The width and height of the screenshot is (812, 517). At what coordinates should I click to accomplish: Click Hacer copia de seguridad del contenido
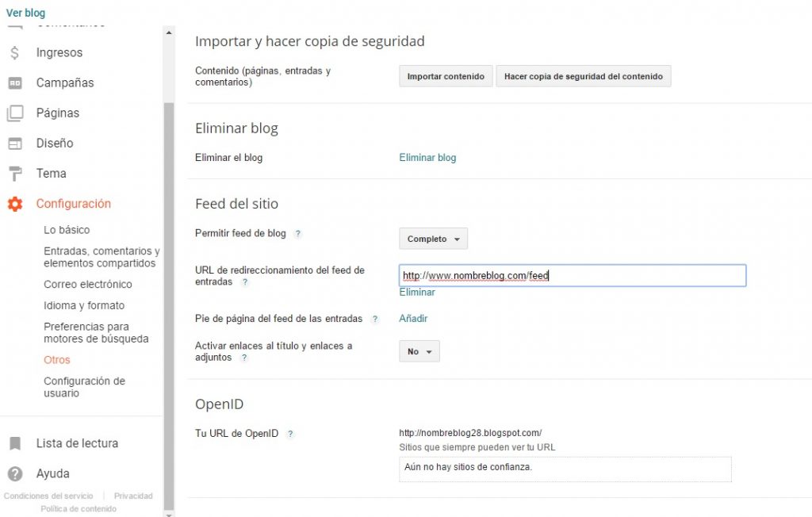point(583,76)
